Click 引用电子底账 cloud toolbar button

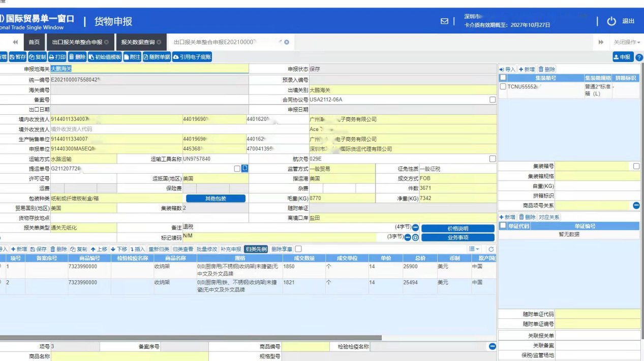(x=193, y=57)
